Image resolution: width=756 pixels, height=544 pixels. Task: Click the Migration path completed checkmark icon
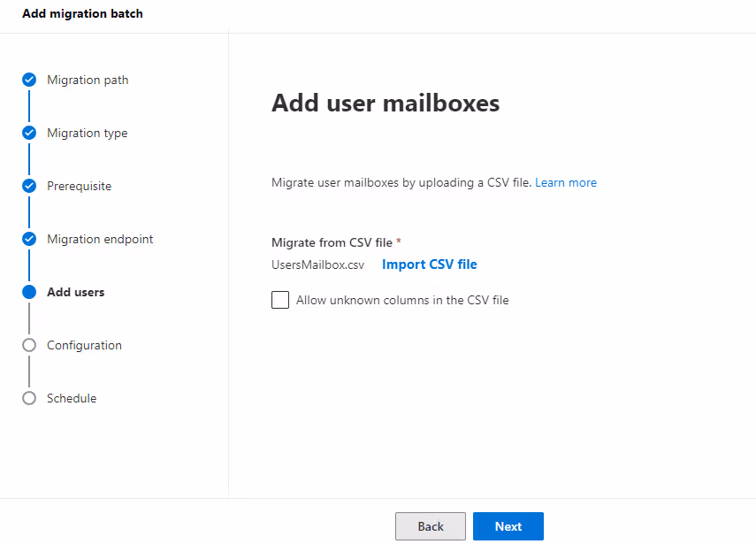click(29, 80)
